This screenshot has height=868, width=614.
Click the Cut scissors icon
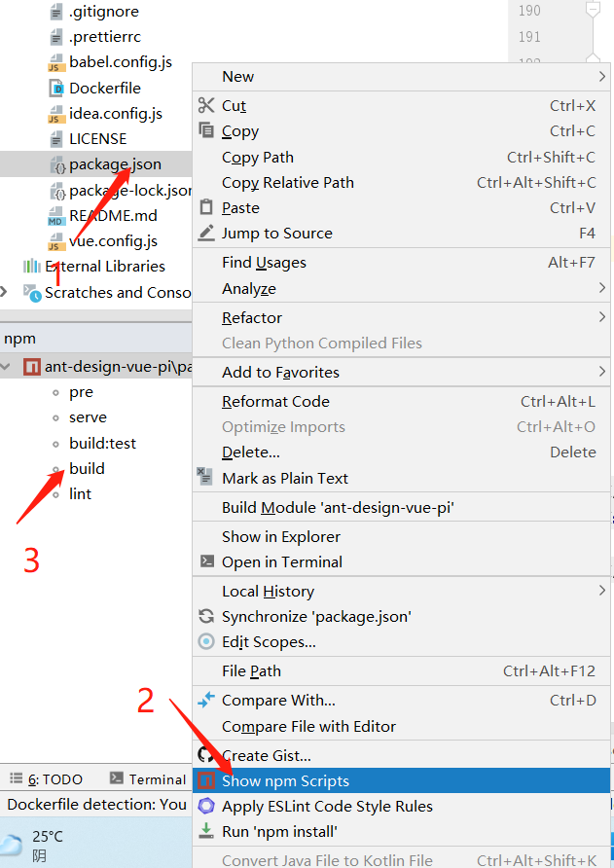[206, 105]
